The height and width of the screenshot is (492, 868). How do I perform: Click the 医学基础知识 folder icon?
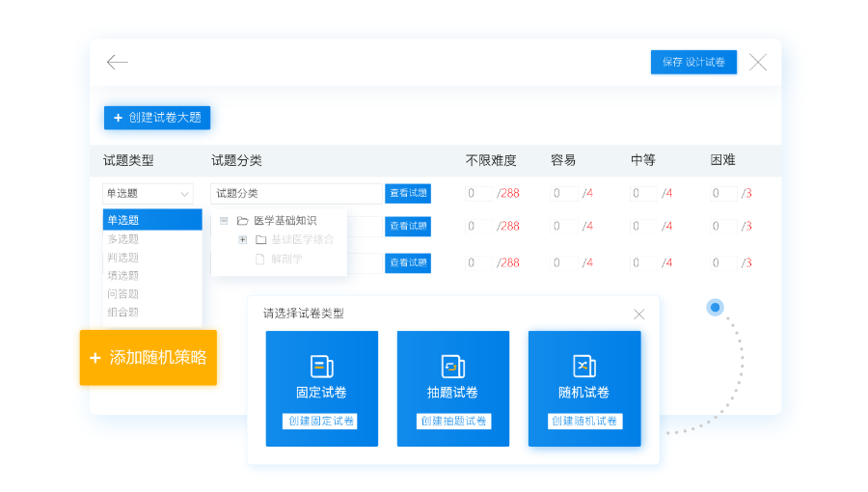[243, 221]
